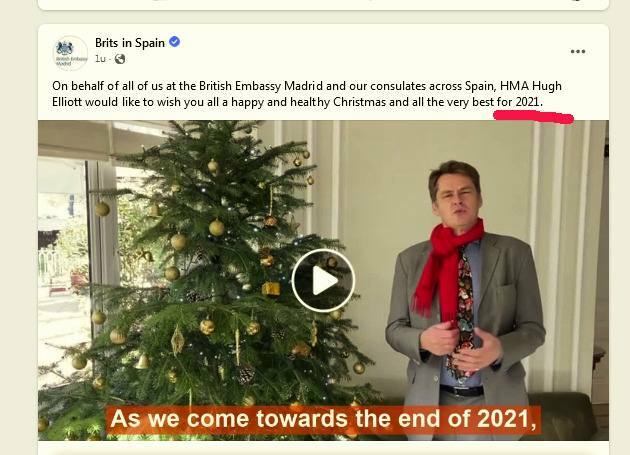Play the Christmas message video
Image resolution: width=630 pixels, height=455 pixels.
(x=323, y=281)
